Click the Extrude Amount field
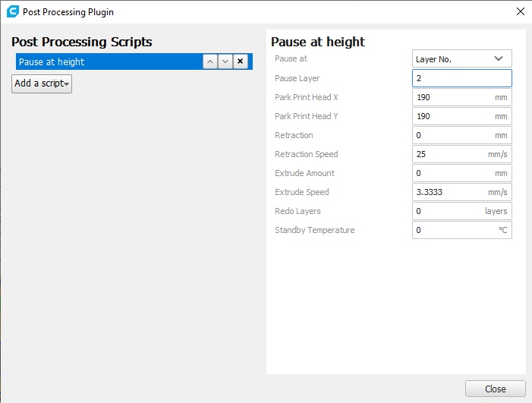 (462, 173)
